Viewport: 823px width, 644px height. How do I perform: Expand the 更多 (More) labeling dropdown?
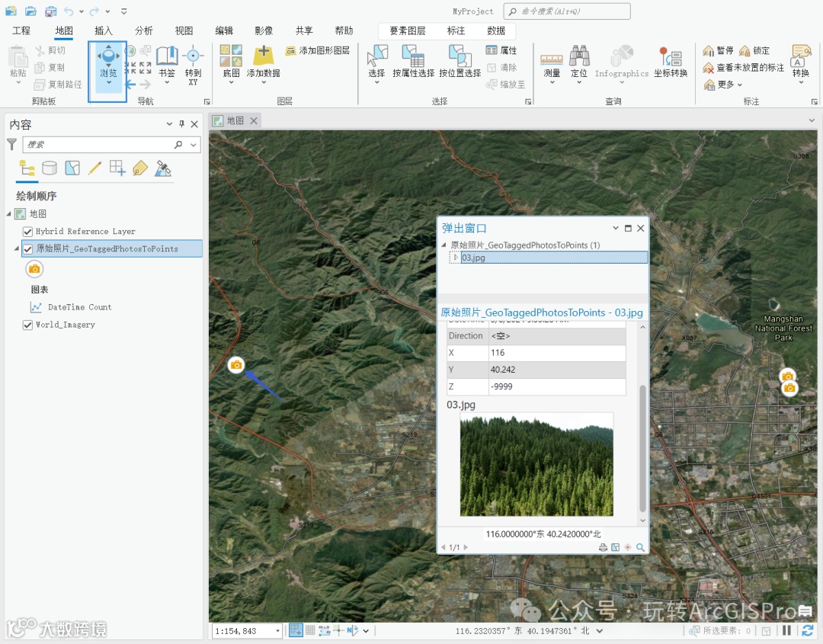(729, 85)
